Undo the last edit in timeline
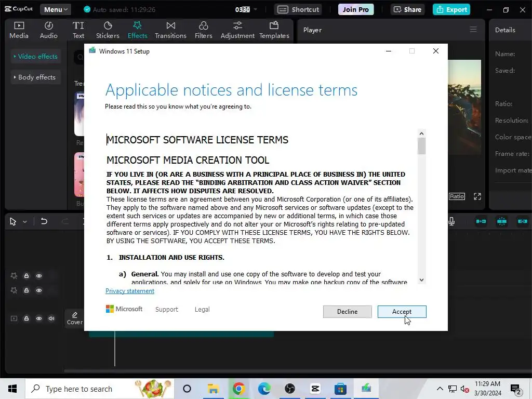This screenshot has width=532, height=399. coord(44,221)
